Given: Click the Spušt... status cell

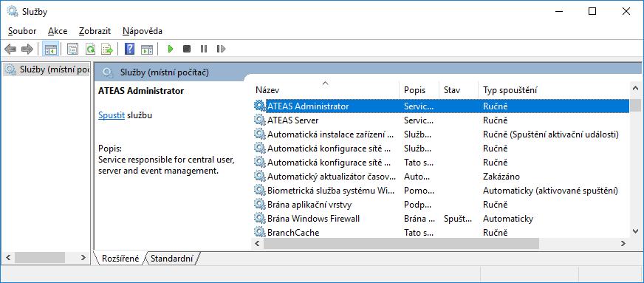Looking at the screenshot, I should click(458, 219).
